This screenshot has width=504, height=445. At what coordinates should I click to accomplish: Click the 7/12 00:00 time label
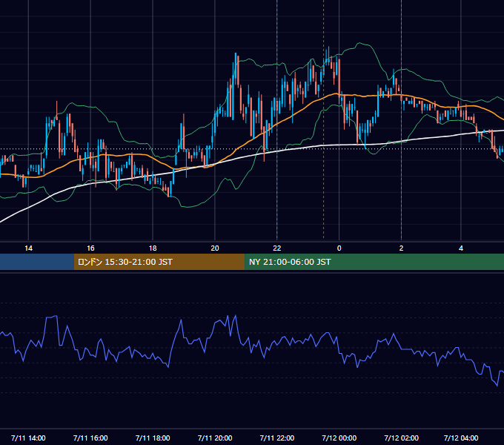coord(339,438)
